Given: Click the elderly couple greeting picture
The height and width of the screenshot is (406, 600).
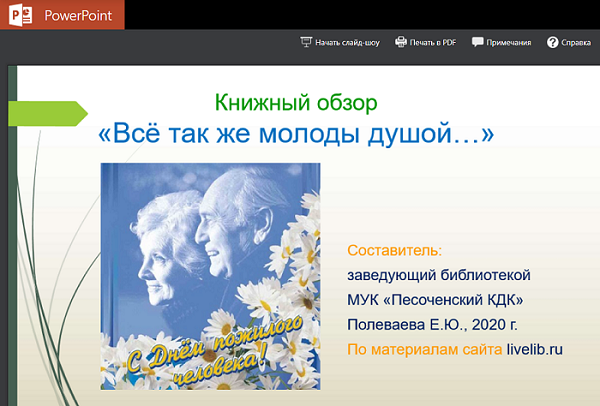Looking at the screenshot, I should [x=210, y=276].
